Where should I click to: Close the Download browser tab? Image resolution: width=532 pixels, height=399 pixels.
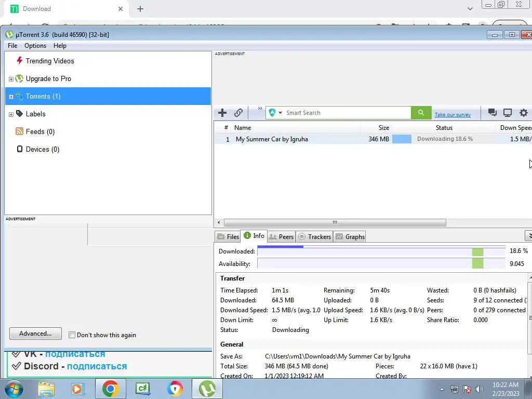(121, 9)
